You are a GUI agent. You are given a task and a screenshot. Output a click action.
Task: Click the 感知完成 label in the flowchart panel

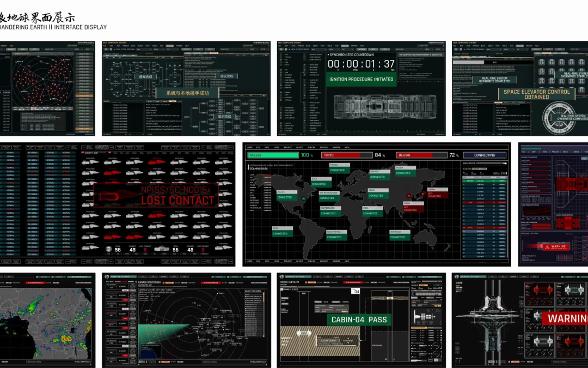145,77
